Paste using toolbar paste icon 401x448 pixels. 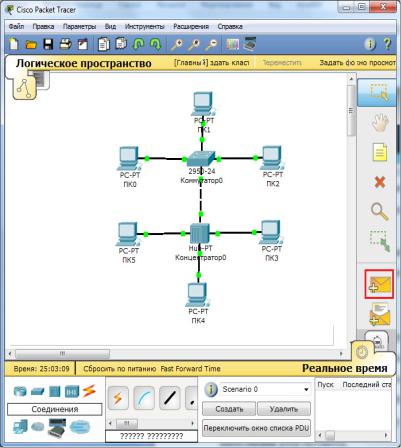[x=121, y=44]
